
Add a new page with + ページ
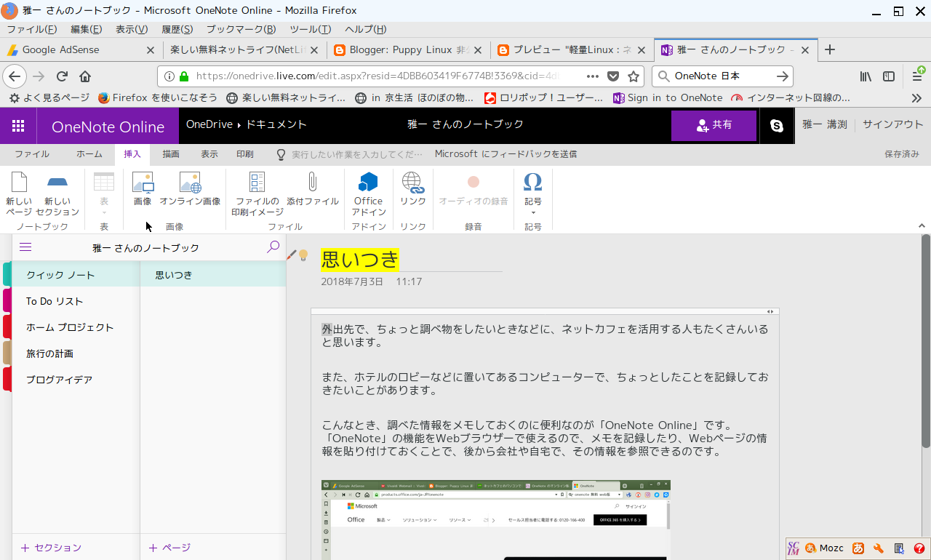point(169,548)
